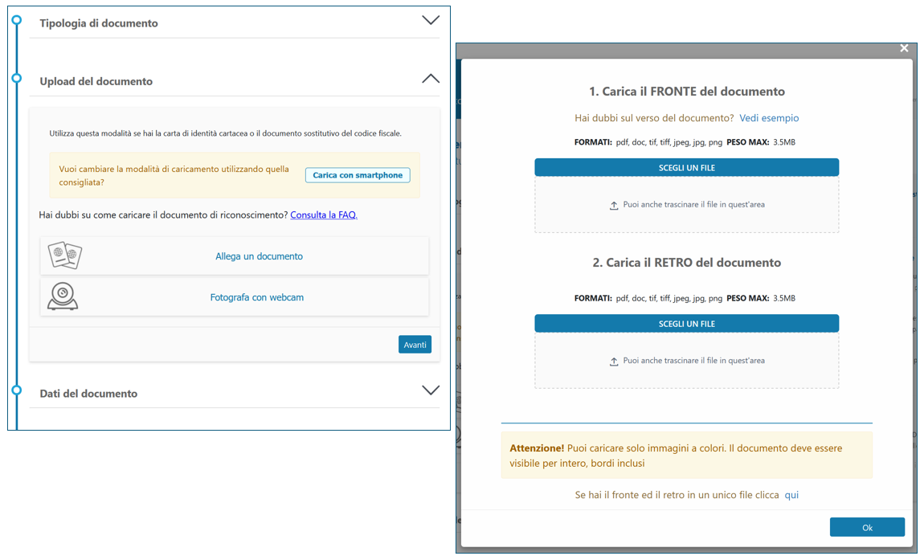The height and width of the screenshot is (560, 924).
Task: Click the passport icon beside Allega un documento
Action: pyautogui.click(x=64, y=255)
